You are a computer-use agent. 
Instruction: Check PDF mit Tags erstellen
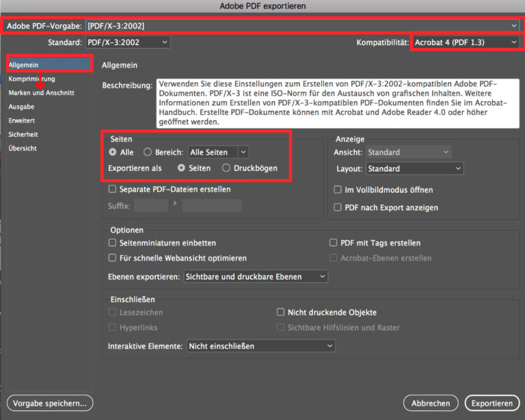pos(333,242)
